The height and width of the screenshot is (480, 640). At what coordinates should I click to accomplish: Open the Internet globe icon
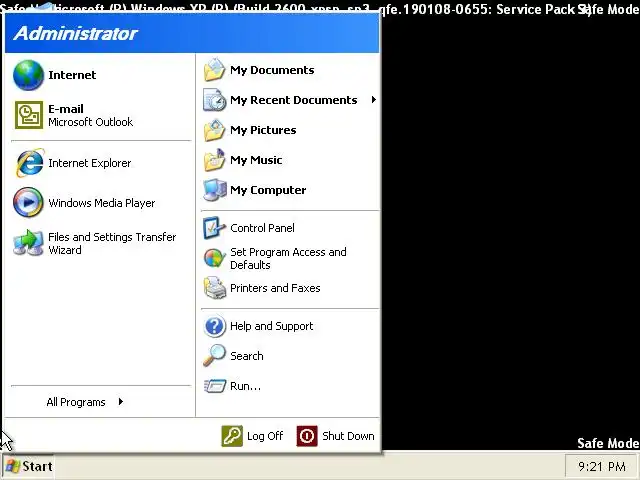[x=28, y=75]
